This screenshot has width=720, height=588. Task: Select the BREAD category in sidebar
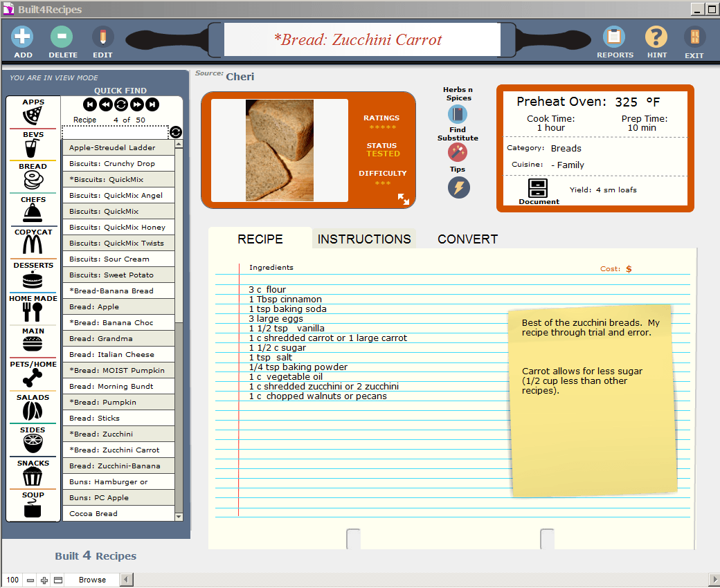[33, 176]
